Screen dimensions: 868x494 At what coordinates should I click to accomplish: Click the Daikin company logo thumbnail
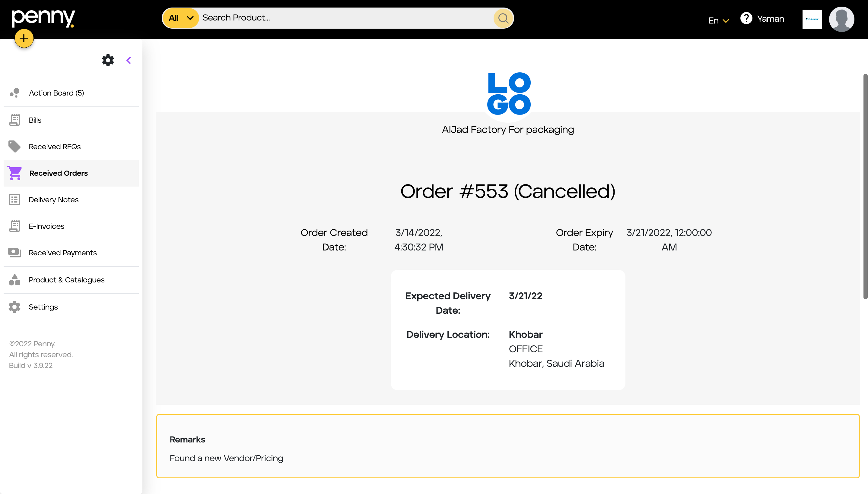[x=812, y=19]
